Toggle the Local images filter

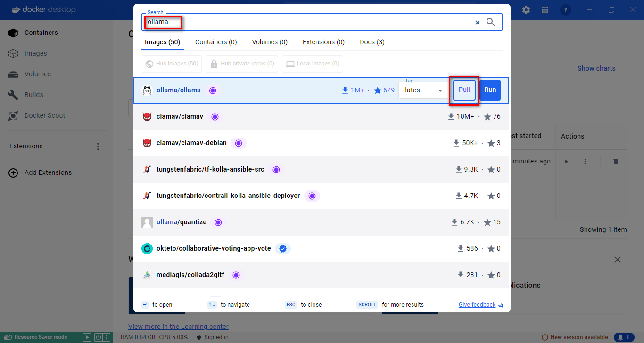[x=313, y=64]
